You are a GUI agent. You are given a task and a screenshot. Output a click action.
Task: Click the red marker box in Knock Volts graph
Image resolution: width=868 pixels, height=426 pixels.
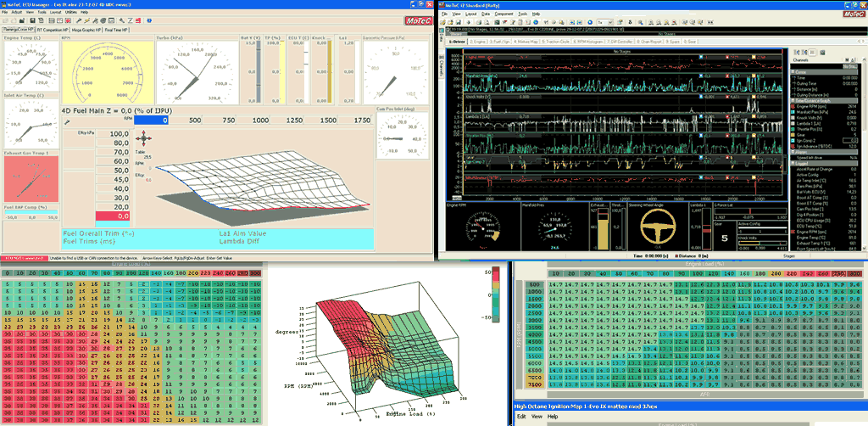pyautogui.click(x=727, y=97)
